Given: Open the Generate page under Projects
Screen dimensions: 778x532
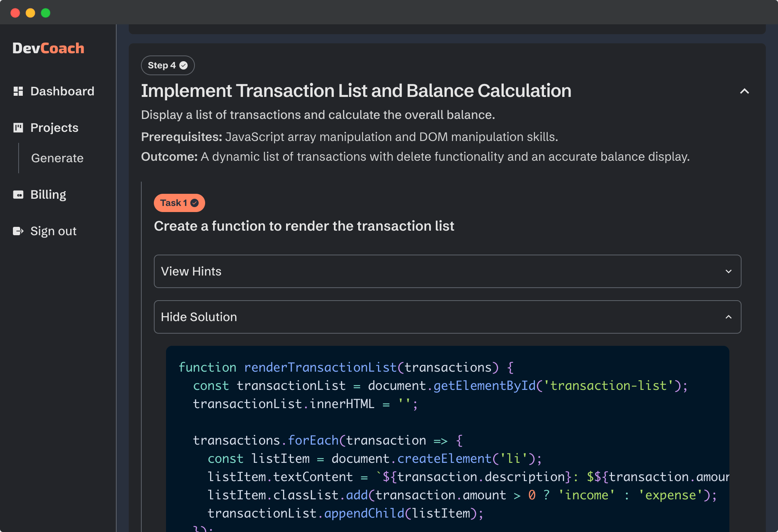Looking at the screenshot, I should pyautogui.click(x=57, y=158).
